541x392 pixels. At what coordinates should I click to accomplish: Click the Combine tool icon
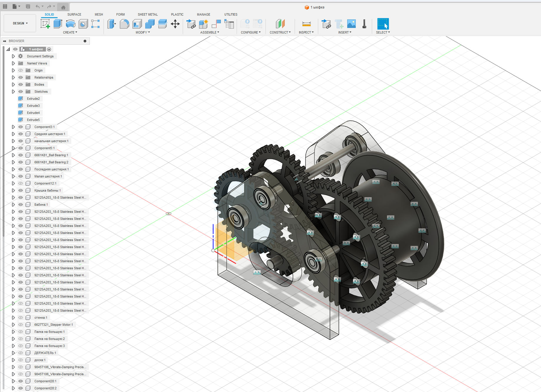pyautogui.click(x=150, y=24)
